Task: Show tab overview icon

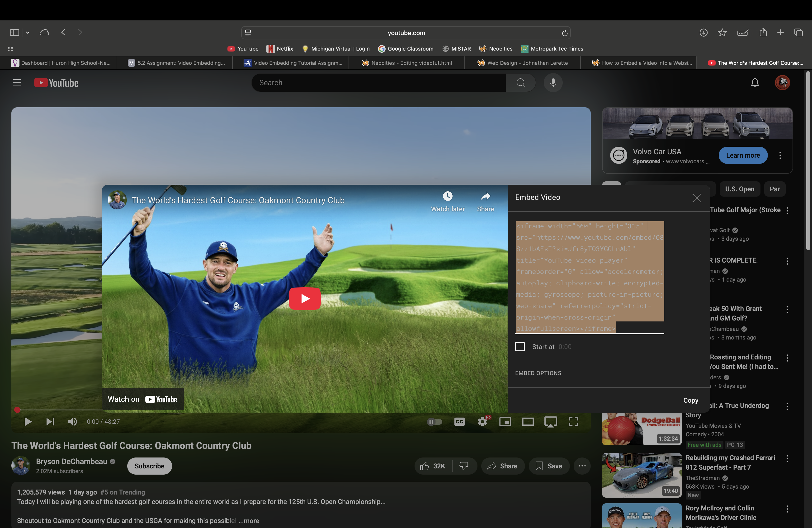Action: coord(799,33)
